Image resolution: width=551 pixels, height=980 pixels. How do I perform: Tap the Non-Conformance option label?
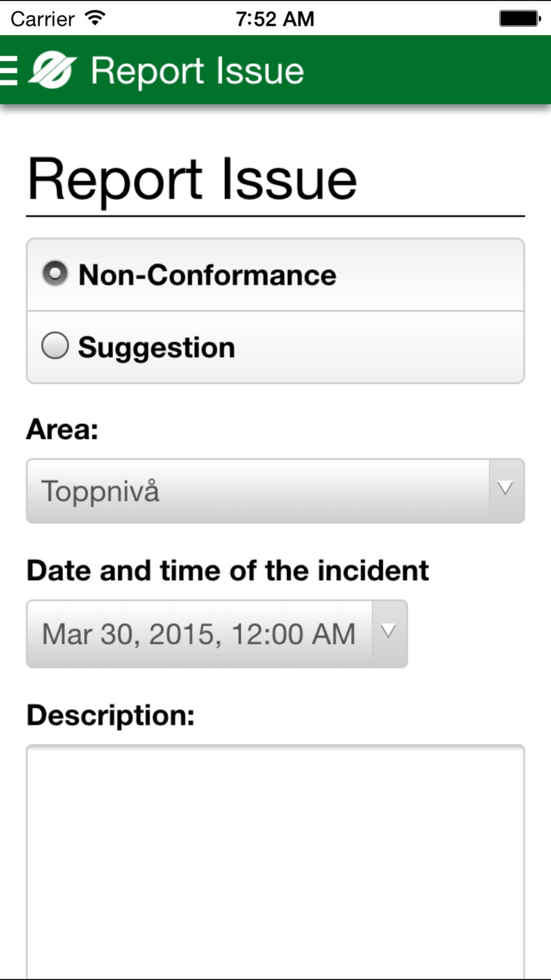[x=207, y=274]
